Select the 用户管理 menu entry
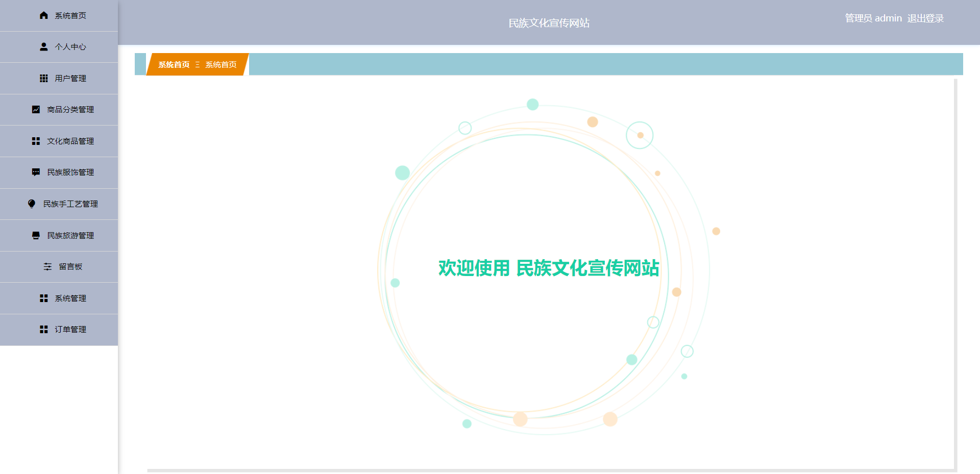Screen dimensions: 980x474 coord(59,79)
